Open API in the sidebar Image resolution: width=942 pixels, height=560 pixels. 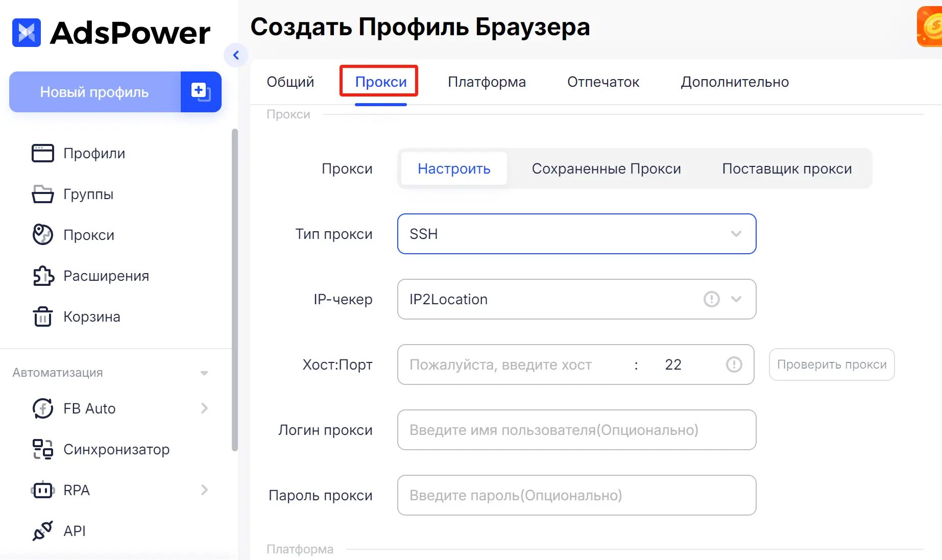pyautogui.click(x=75, y=531)
